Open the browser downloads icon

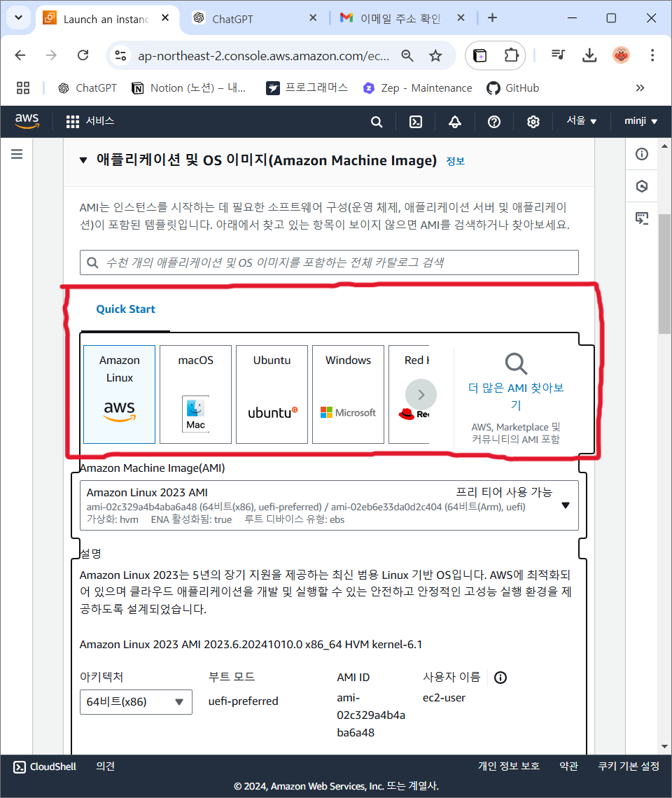pyautogui.click(x=589, y=55)
